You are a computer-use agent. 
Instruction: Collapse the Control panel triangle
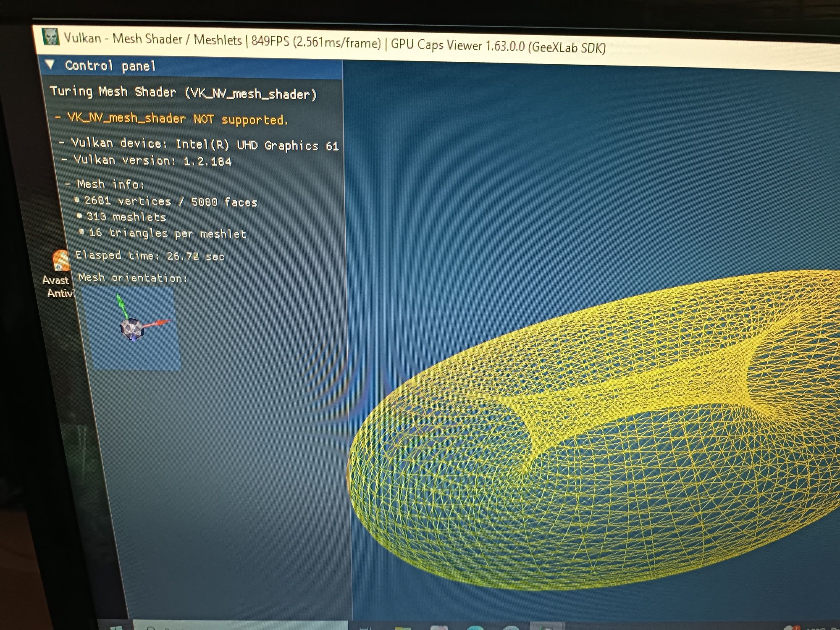[50, 64]
